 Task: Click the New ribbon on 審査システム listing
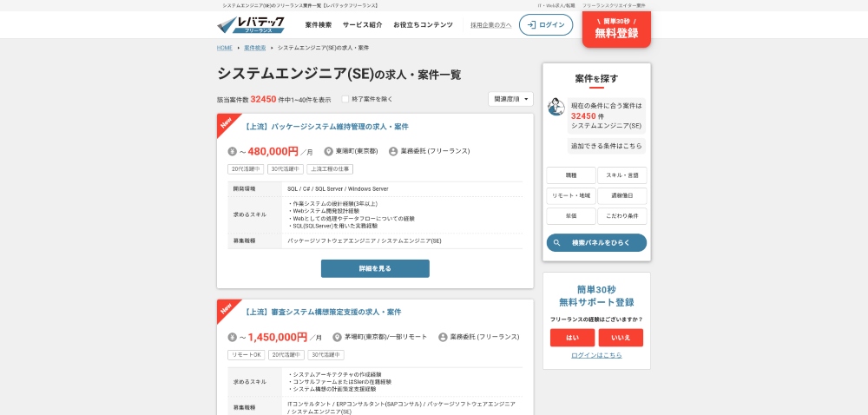[226, 308]
